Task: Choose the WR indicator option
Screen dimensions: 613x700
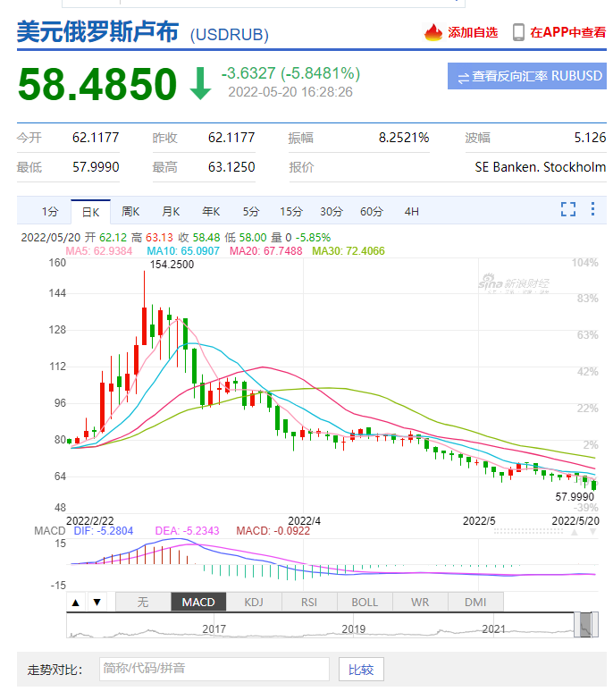Action: click(x=420, y=602)
